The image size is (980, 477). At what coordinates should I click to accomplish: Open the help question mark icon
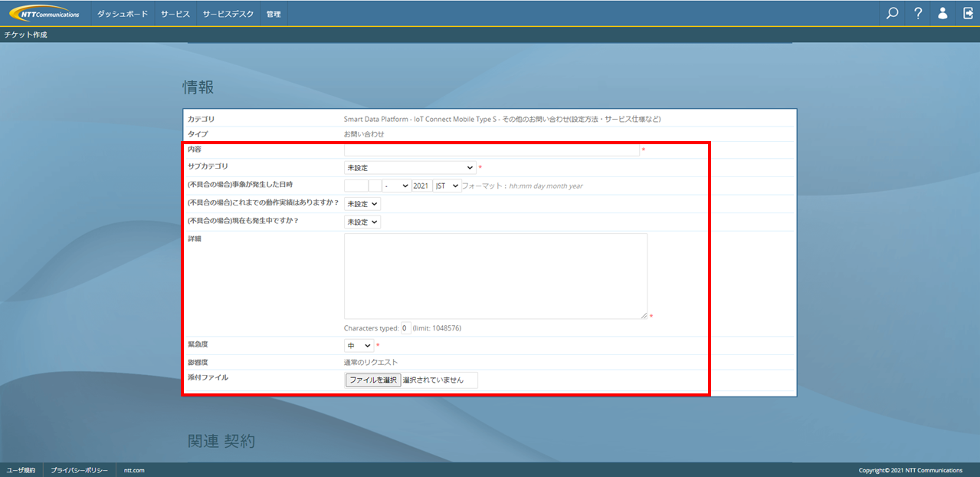918,13
